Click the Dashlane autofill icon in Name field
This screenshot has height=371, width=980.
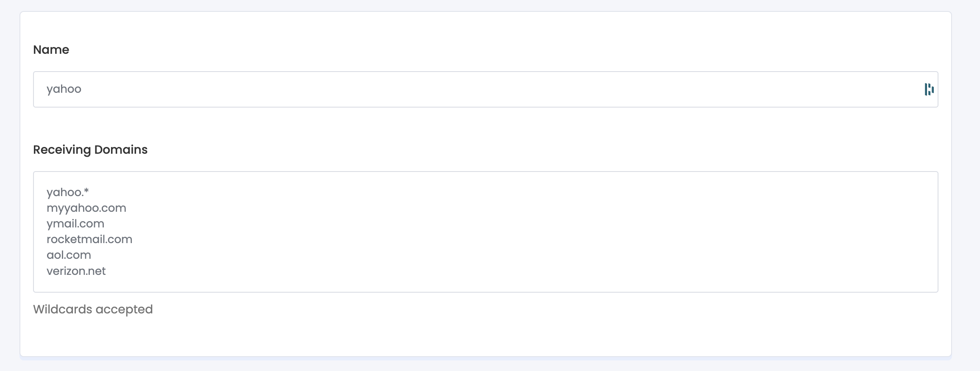tap(929, 89)
